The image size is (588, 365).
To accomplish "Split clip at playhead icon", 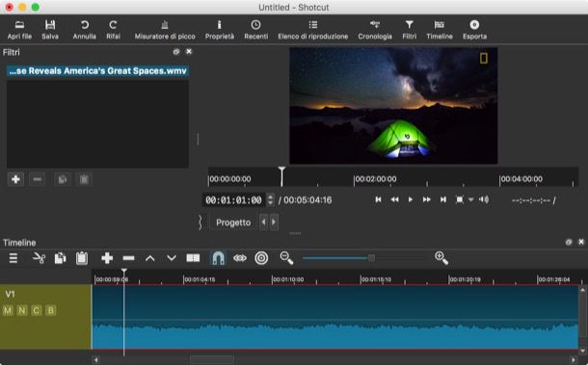I will [x=193, y=258].
